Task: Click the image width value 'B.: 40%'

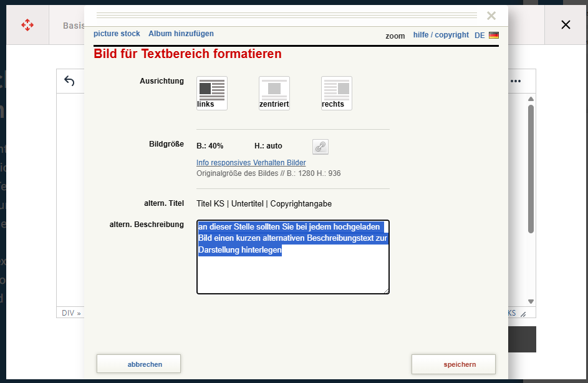Action: pos(210,146)
